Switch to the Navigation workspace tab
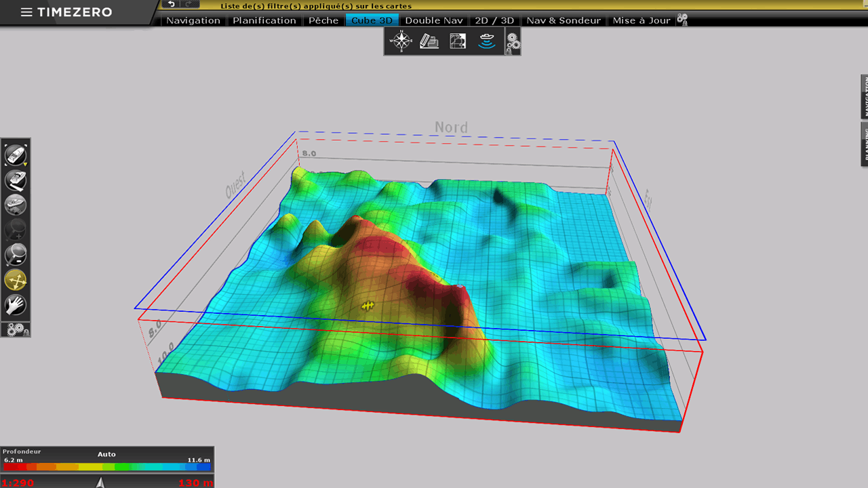Viewport: 868px width, 488px height. click(193, 20)
